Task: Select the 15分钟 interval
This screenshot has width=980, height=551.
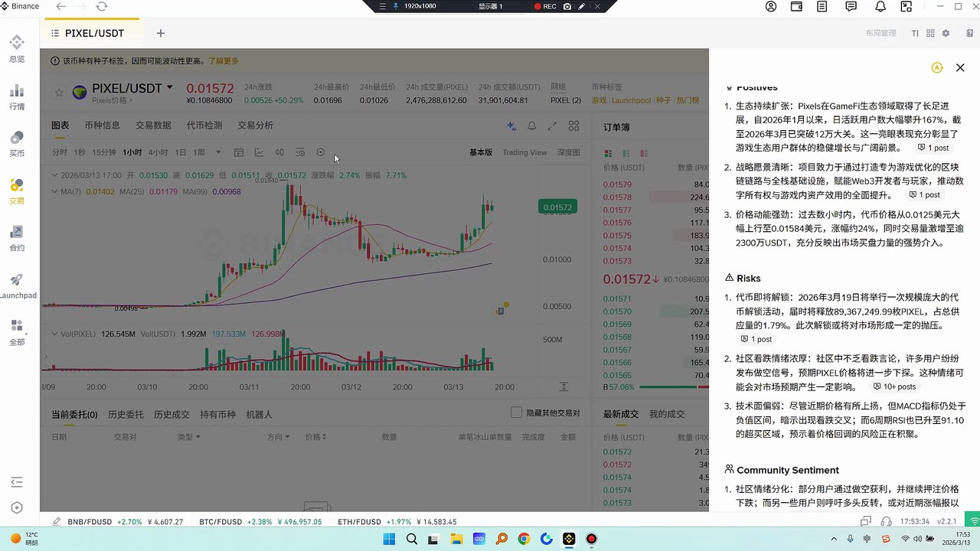Action: (104, 152)
